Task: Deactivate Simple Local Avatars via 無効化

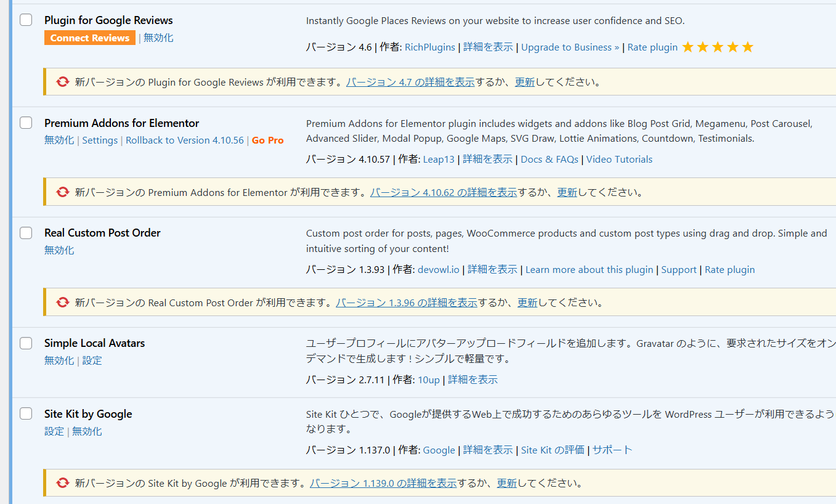Action: coord(59,360)
